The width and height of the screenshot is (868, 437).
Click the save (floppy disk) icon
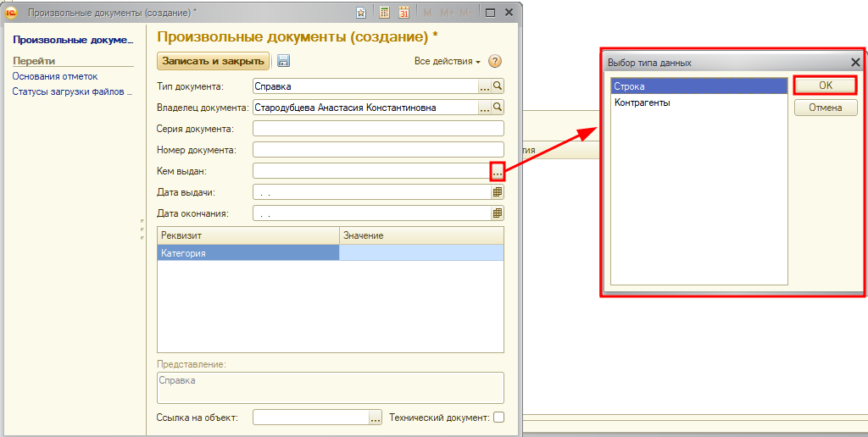pos(283,61)
